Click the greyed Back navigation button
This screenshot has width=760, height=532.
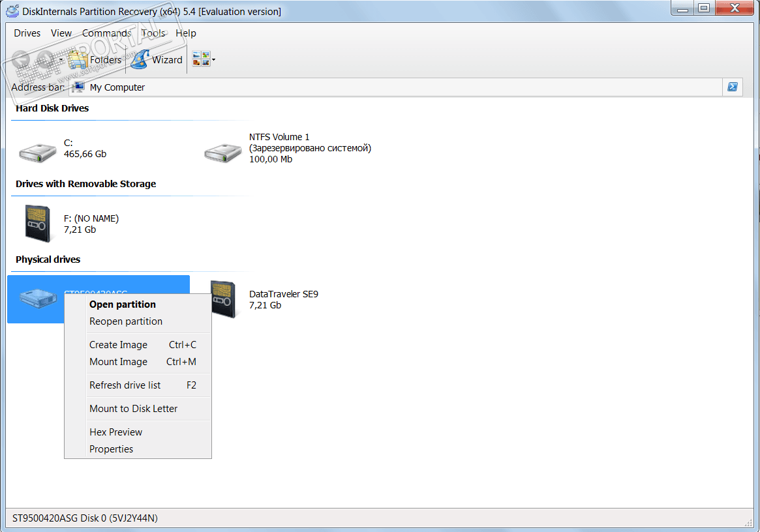20,59
